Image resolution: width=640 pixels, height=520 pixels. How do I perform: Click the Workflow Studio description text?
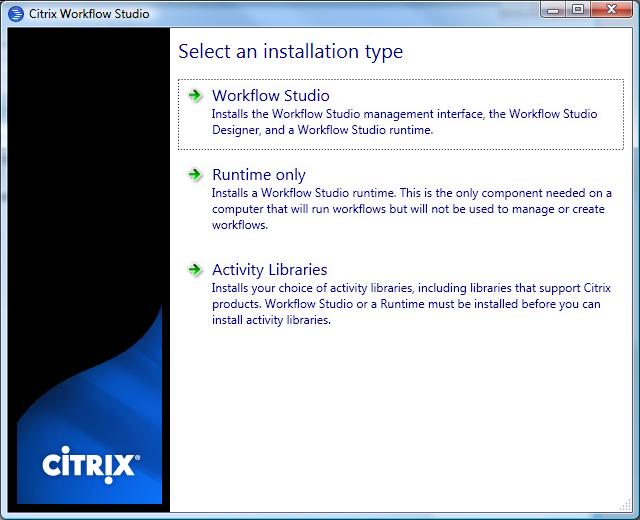404,122
